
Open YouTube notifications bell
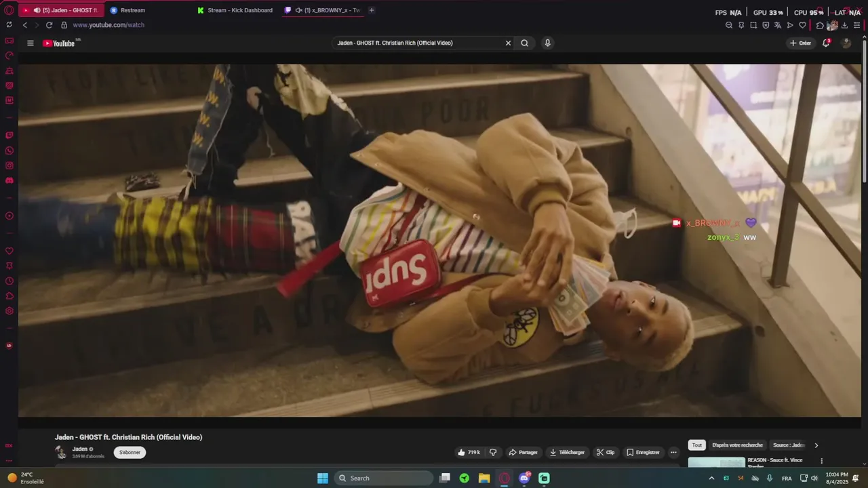click(826, 43)
